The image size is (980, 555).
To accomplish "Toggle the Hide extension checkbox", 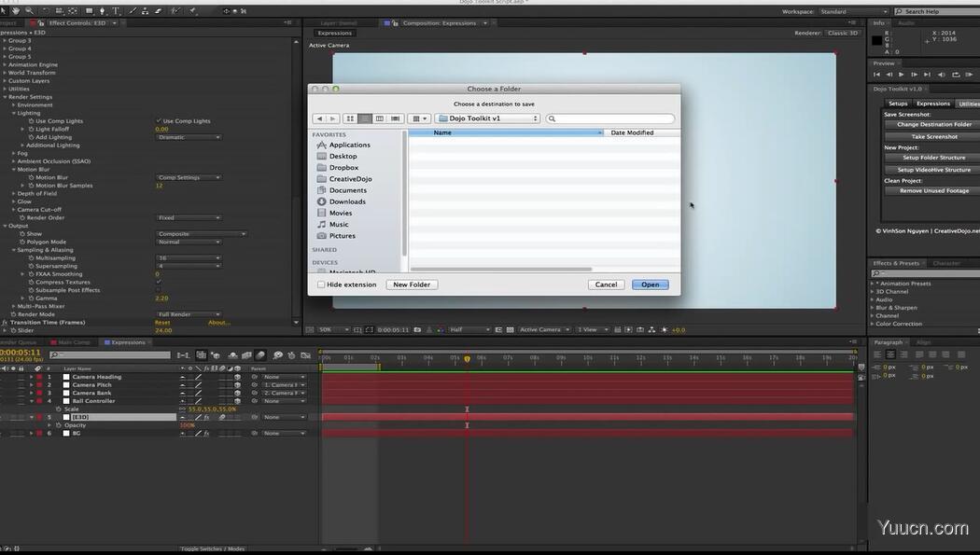I will pos(321,284).
